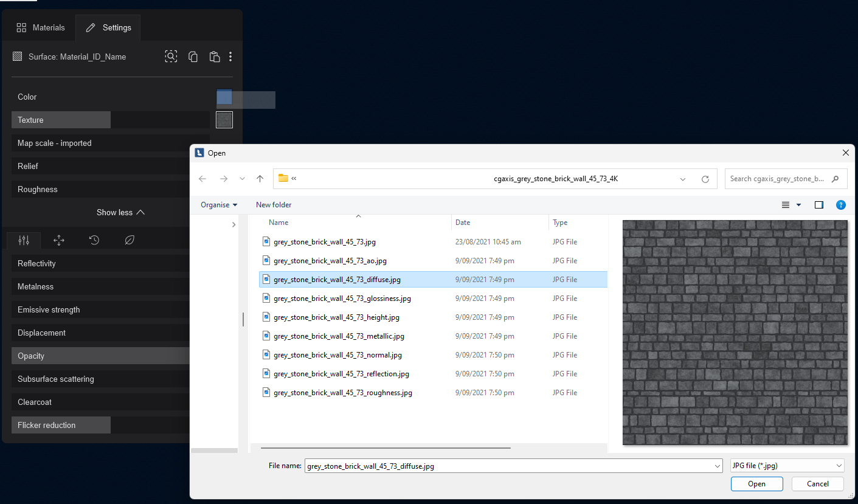
Task: Click the Cancel button
Action: coord(817,484)
